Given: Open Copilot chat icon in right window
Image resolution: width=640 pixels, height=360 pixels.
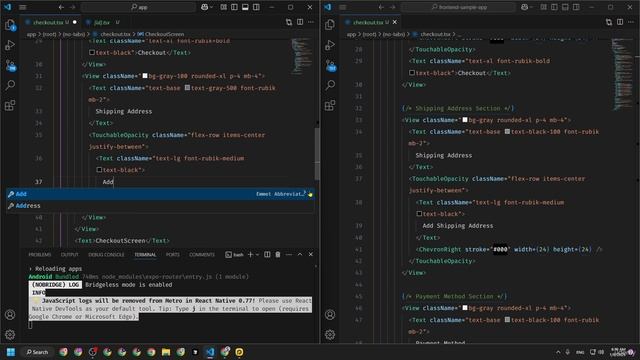Looking at the screenshot, I should pos(524,7).
